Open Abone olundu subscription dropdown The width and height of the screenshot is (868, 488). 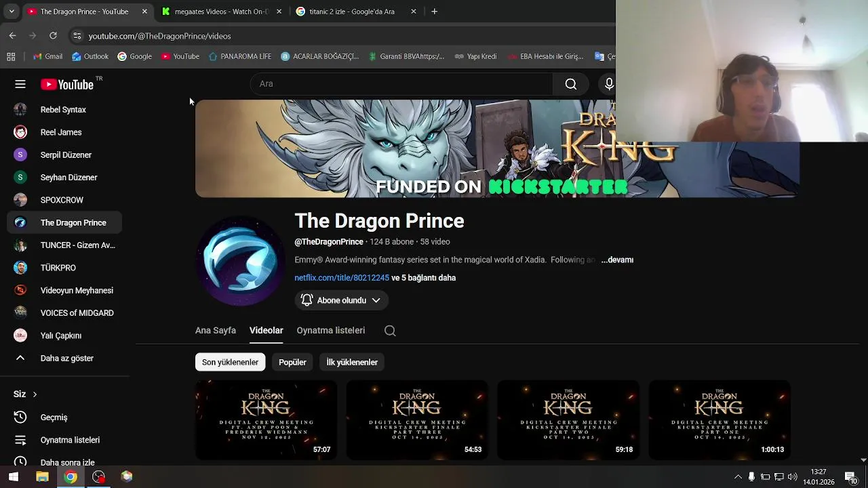(341, 300)
